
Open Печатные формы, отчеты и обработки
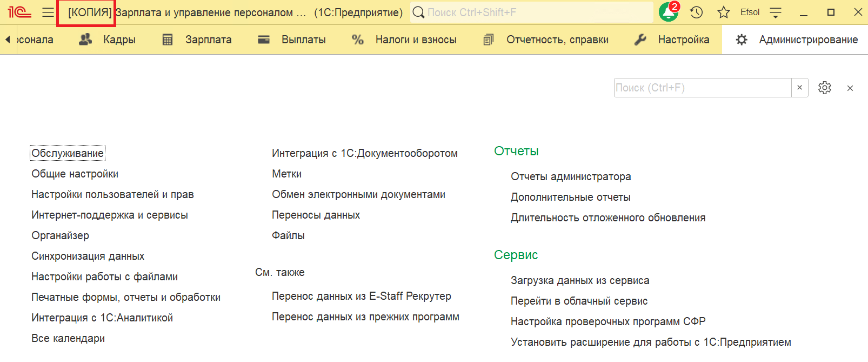click(126, 297)
